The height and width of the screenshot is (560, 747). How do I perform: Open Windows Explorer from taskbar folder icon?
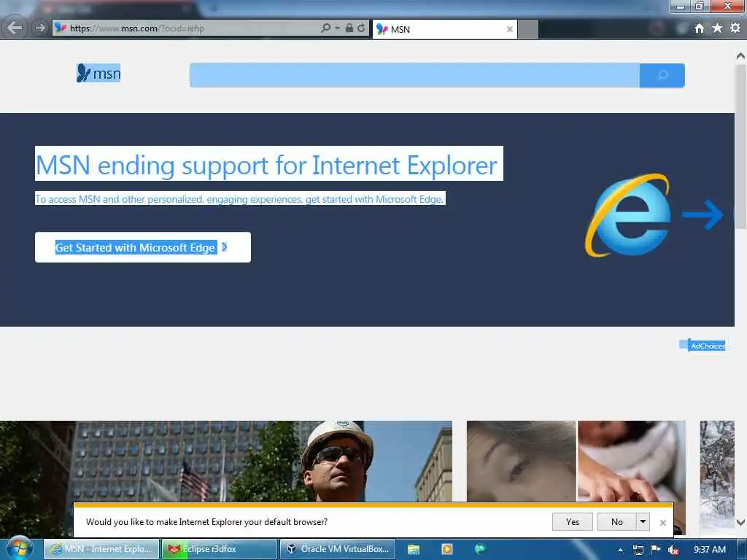(414, 550)
